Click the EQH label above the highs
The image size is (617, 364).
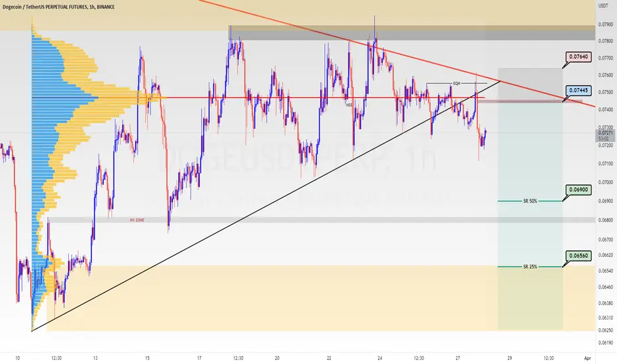tap(456, 83)
